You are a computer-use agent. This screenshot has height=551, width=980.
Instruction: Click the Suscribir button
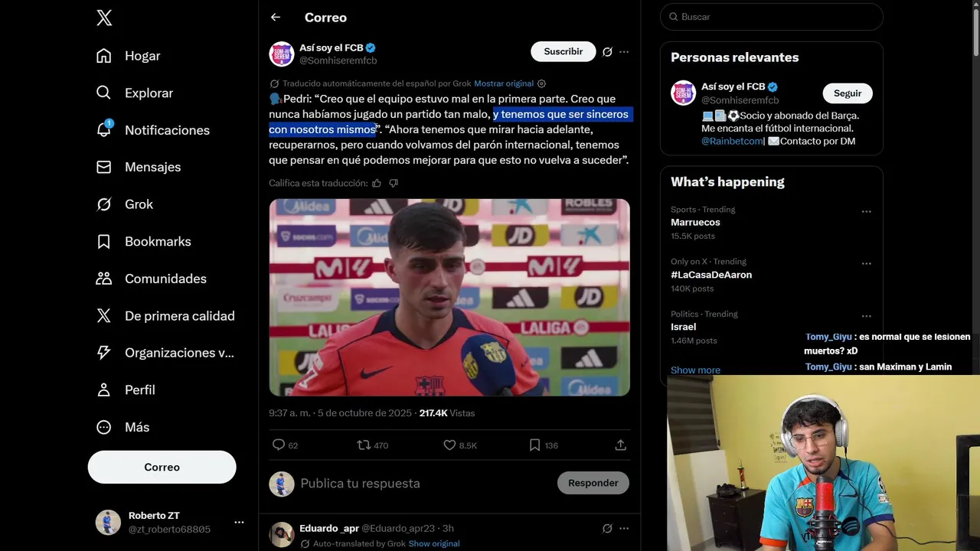click(x=563, y=51)
